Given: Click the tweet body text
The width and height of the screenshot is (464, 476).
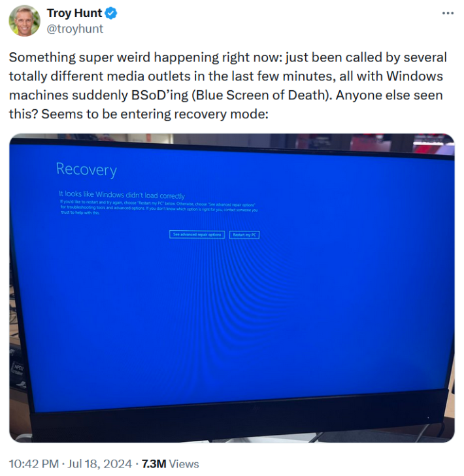Looking at the screenshot, I should [227, 86].
